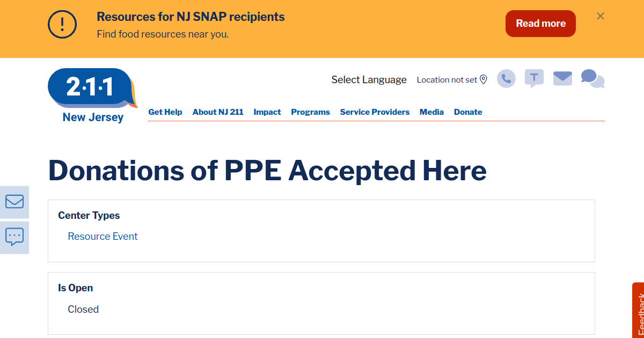
Task: Click the phone call icon in header
Action: coord(506,79)
